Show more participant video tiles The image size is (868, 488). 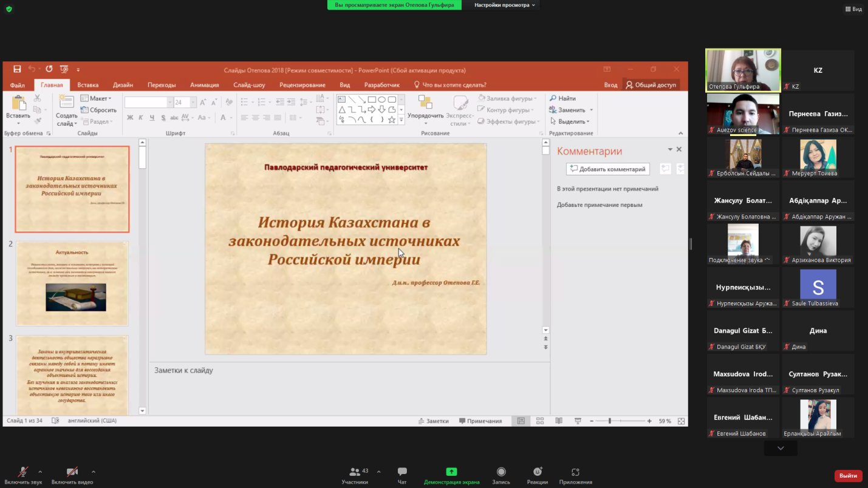(780, 449)
